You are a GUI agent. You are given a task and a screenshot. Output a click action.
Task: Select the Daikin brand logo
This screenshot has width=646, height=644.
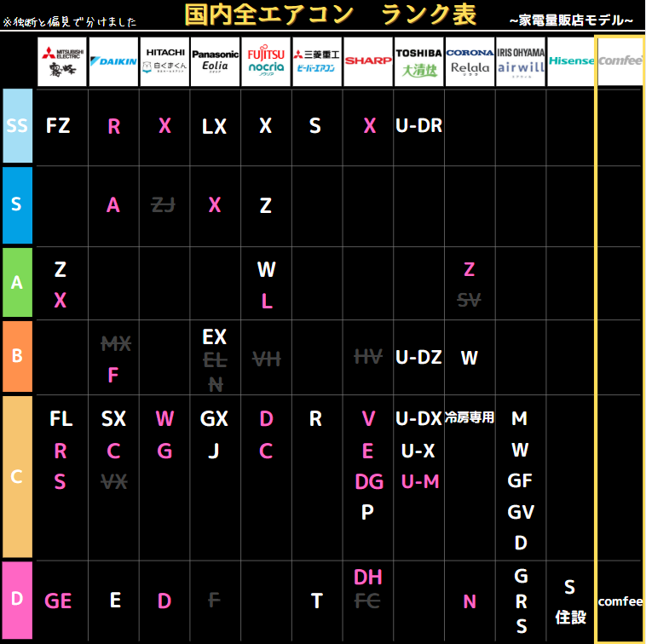click(x=113, y=62)
